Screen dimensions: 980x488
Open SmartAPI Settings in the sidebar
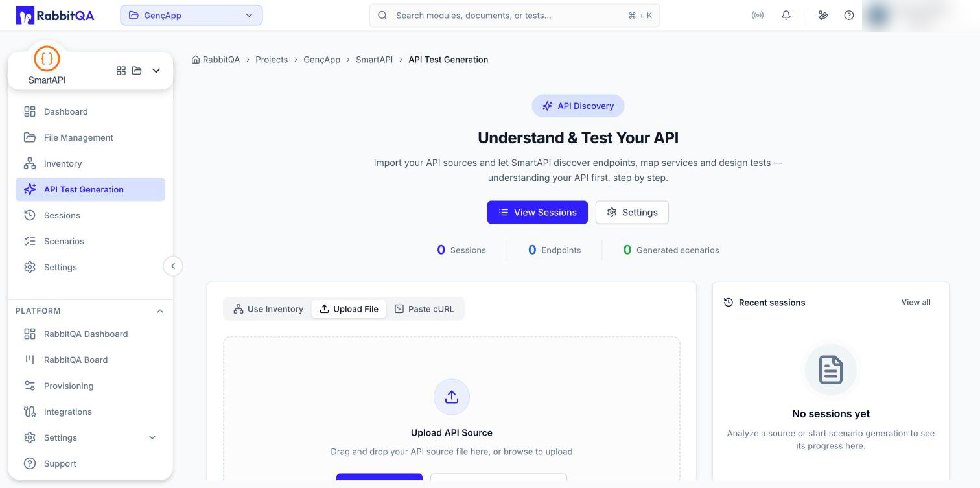click(x=90, y=267)
